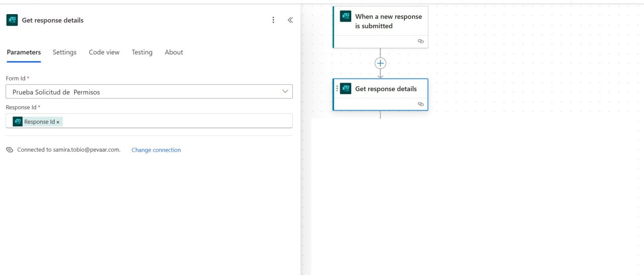Remove the Response Id token with x

[x=58, y=122]
